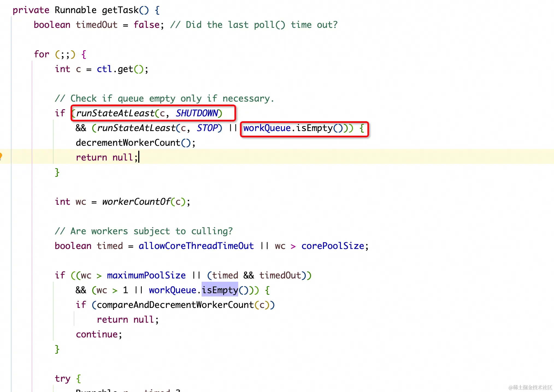Click runStateAtLeast in the SHUTDOWN check
Image resolution: width=554 pixels, height=392 pixels.
pos(115,113)
